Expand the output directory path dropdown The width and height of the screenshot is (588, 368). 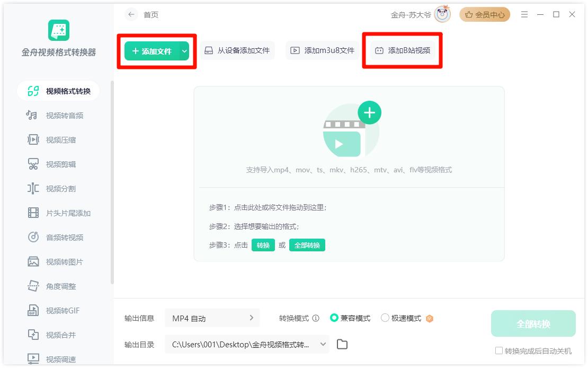(x=323, y=345)
